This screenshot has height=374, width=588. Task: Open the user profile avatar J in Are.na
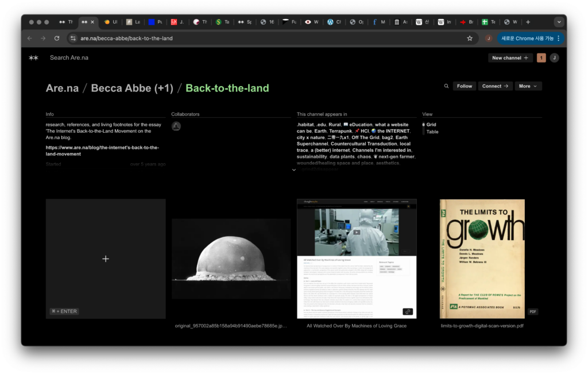pos(554,57)
